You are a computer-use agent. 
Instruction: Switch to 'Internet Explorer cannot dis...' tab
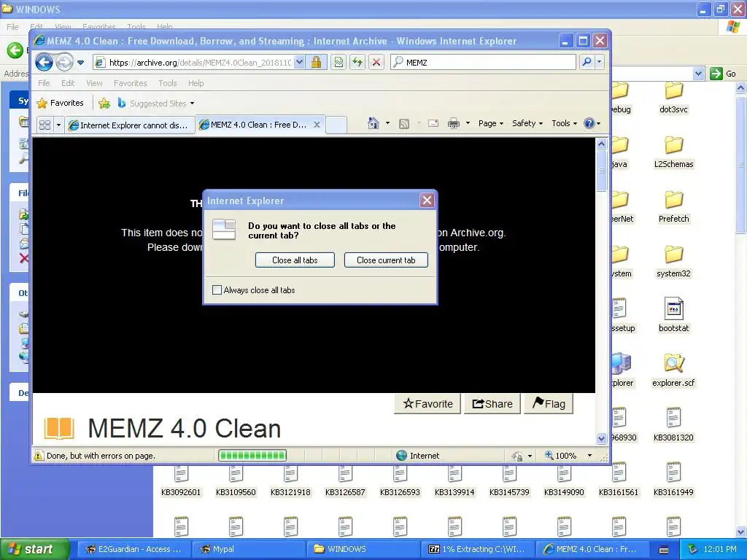[130, 125]
